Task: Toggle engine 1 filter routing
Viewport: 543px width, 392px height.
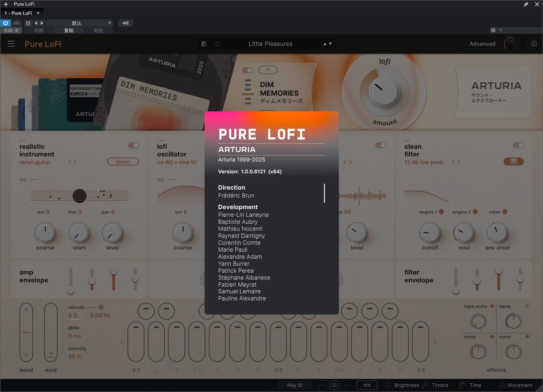Action: click(x=441, y=212)
